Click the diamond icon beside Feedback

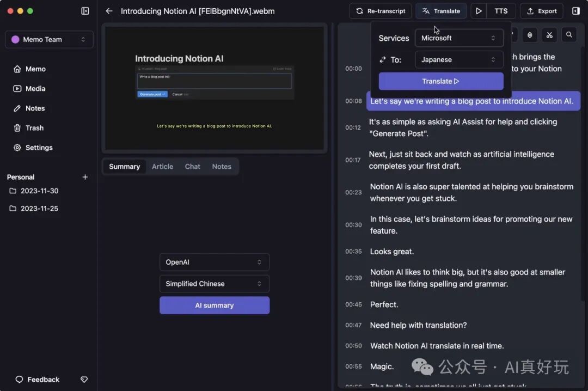[x=84, y=380]
